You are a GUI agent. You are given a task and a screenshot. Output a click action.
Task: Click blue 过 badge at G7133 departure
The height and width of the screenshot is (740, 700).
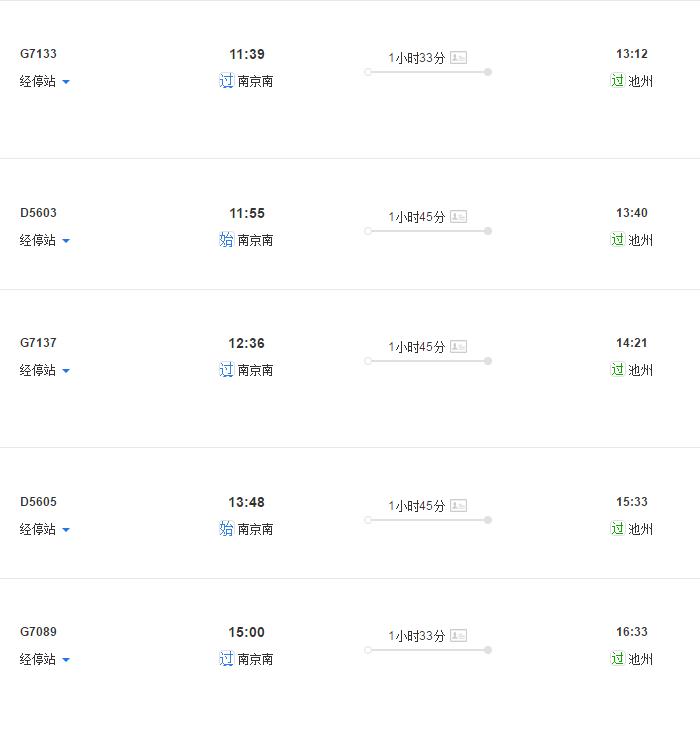point(227,81)
